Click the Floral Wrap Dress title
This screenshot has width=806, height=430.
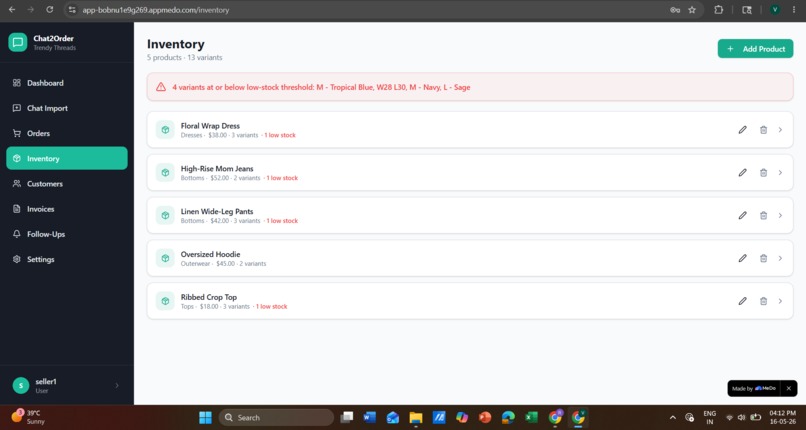[210, 126]
